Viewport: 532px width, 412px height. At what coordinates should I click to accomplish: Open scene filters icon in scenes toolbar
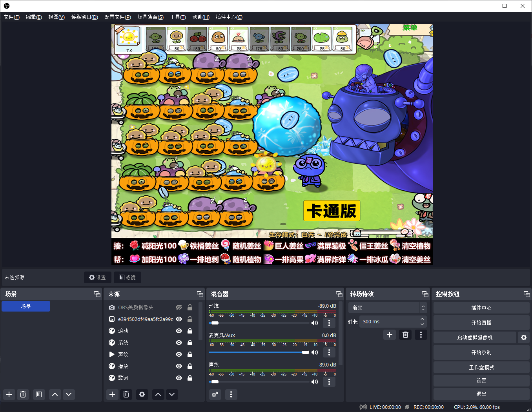tap(38, 394)
